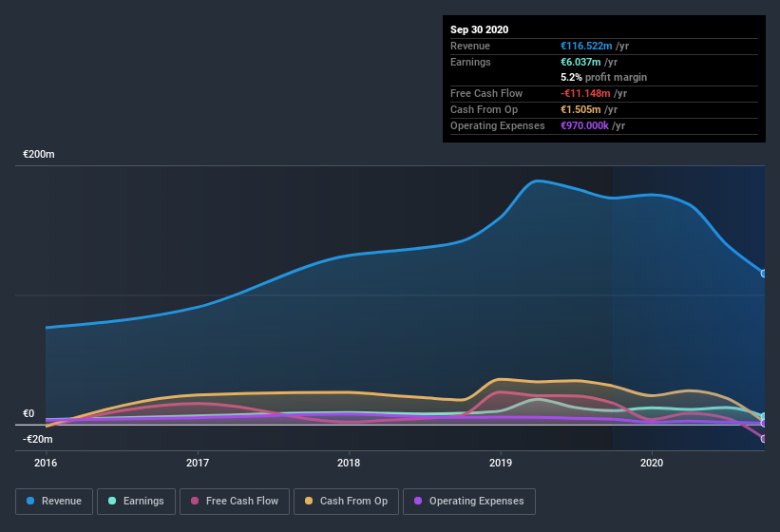The height and width of the screenshot is (532, 780).
Task: Select the 2017 x-axis label
Action: (198, 463)
